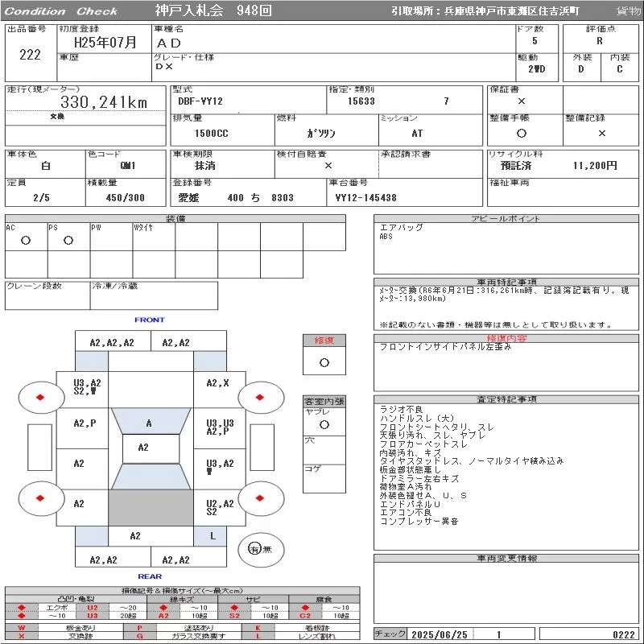Click the exterior grade D
Screen dimensions: 644x644
580,69
